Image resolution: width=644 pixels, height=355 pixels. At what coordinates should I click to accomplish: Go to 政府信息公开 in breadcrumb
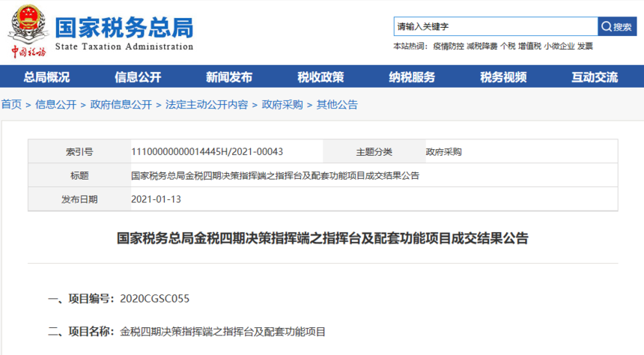tap(121, 104)
